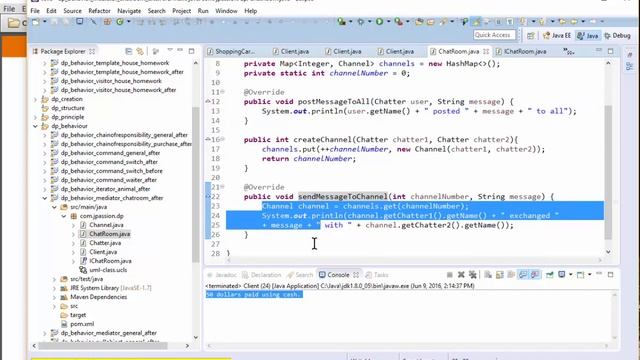Click the Terminate icon in Console toolbar
The image size is (640, 360).
(x=449, y=275)
